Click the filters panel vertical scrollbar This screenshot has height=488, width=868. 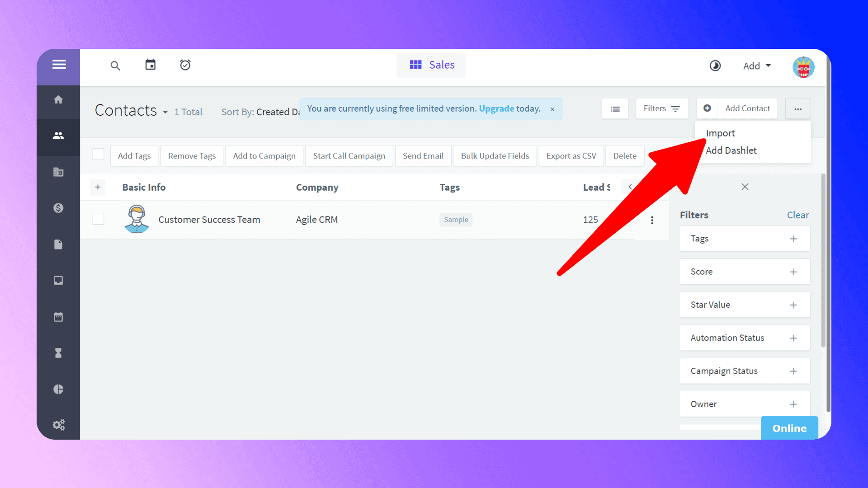coord(823,261)
